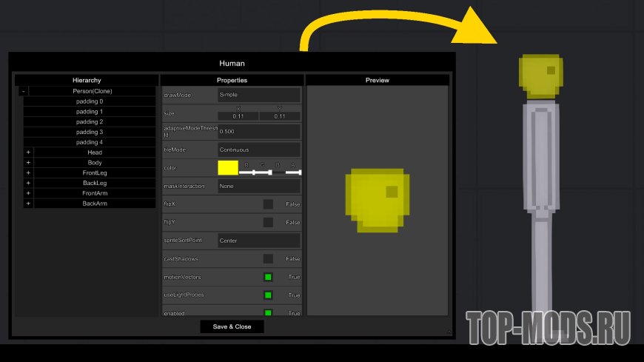Select the BackArm hierarchy item
This screenshot has width=644, height=362.
click(95, 204)
